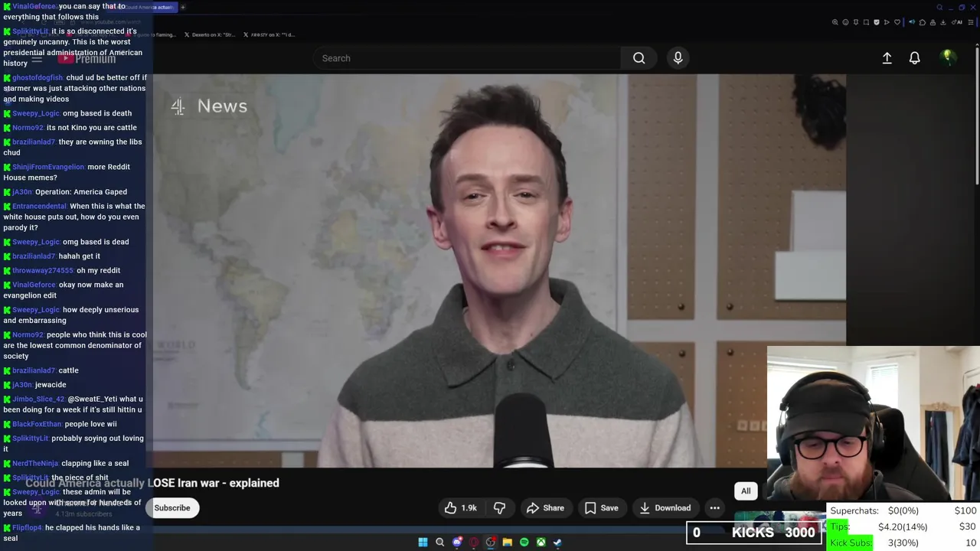Dislike the video thumbs-down button
980x551 pixels.
click(499, 507)
